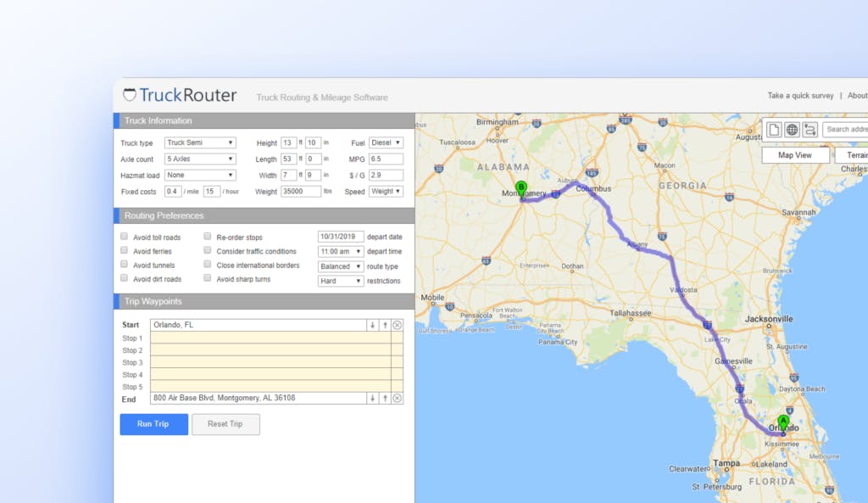This screenshot has width=868, height=503.
Task: Open the Balanced route type dropdown
Action: tap(341, 266)
